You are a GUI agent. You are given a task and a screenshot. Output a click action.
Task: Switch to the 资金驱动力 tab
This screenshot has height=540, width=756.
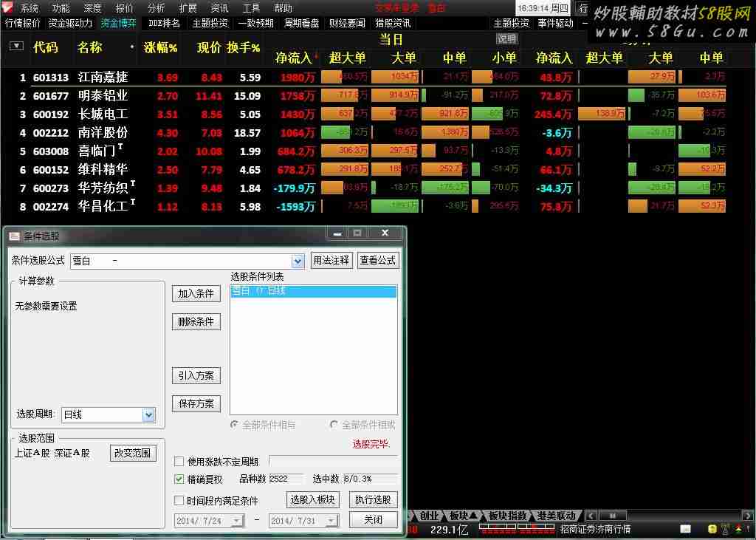[x=70, y=23]
